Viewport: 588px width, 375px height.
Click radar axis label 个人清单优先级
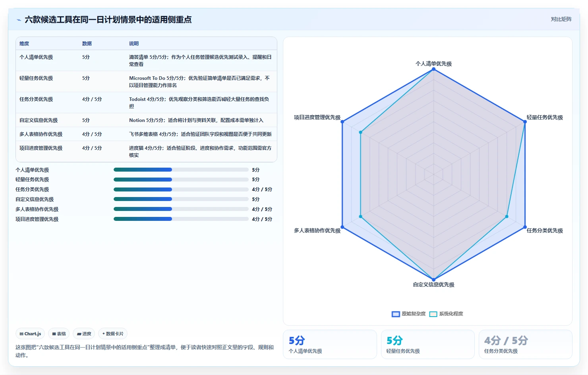pos(433,64)
